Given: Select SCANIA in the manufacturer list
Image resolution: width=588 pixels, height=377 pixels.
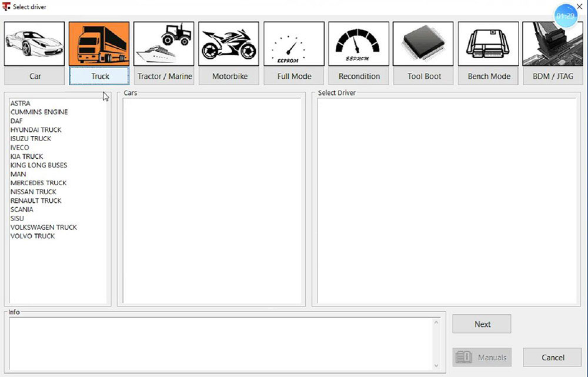Looking at the screenshot, I should pos(22,209).
